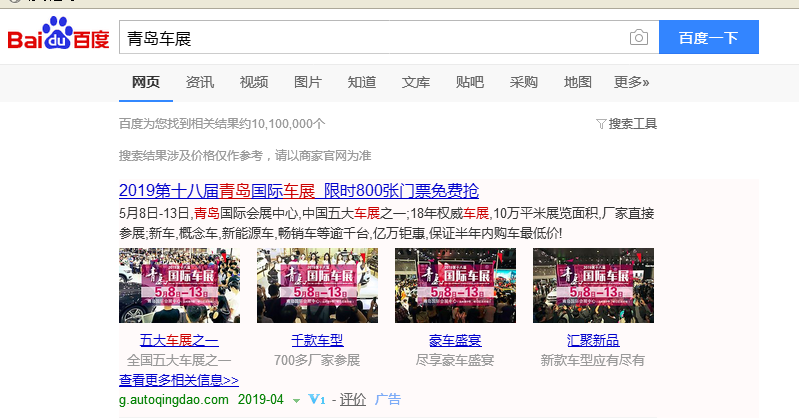The width and height of the screenshot is (799, 418).
Task: Switch to the 文库 tab
Action: coord(416,82)
